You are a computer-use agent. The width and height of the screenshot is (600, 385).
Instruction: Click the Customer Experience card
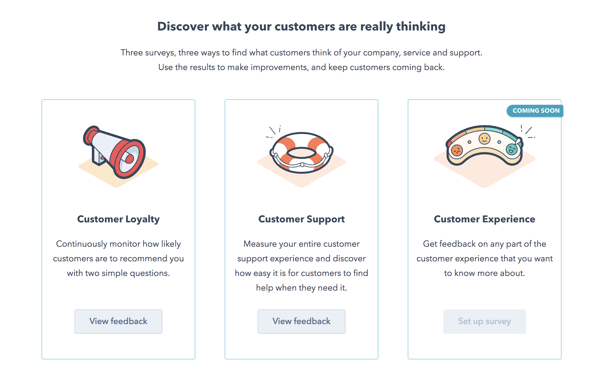484,230
